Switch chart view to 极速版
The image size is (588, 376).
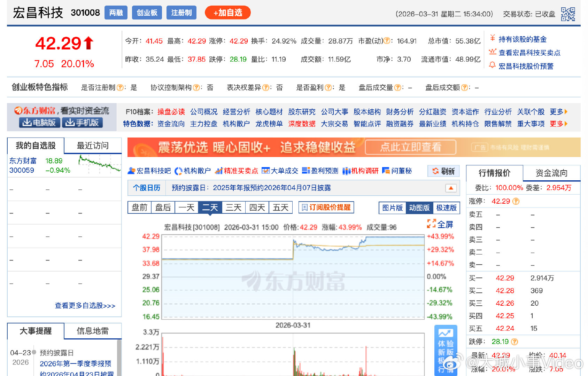[446, 207]
